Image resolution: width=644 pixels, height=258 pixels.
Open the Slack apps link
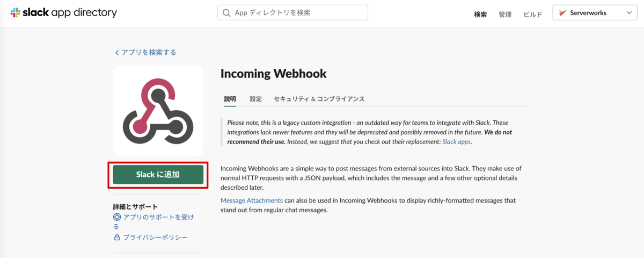point(456,142)
